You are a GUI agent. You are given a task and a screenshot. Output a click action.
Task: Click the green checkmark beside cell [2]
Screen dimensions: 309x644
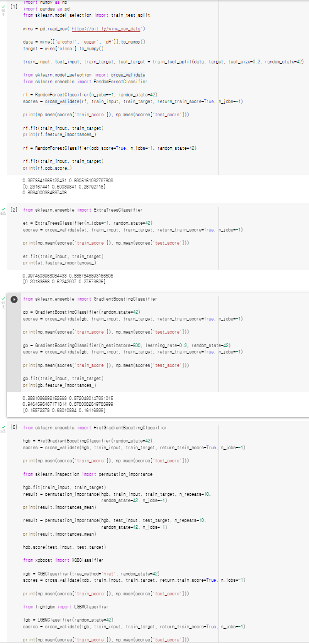pyautogui.click(x=4, y=209)
